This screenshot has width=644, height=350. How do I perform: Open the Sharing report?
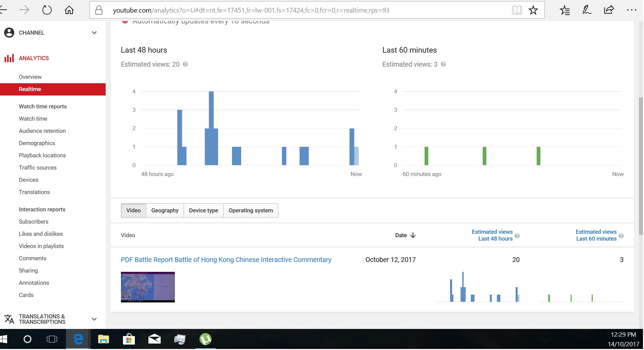click(28, 270)
